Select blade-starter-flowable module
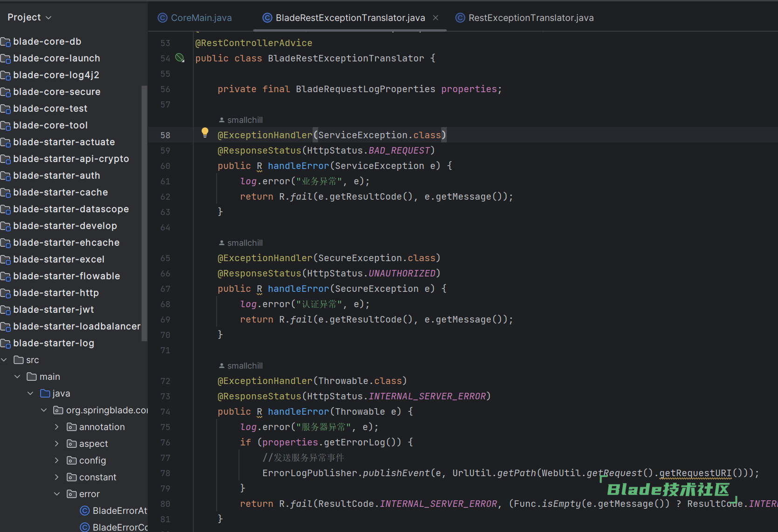778x532 pixels. [67, 276]
